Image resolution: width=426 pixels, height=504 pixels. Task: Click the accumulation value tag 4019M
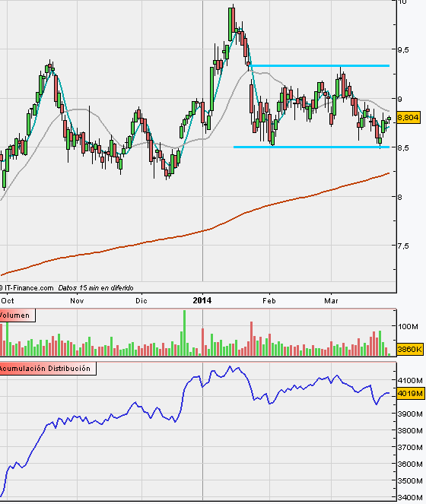(410, 393)
